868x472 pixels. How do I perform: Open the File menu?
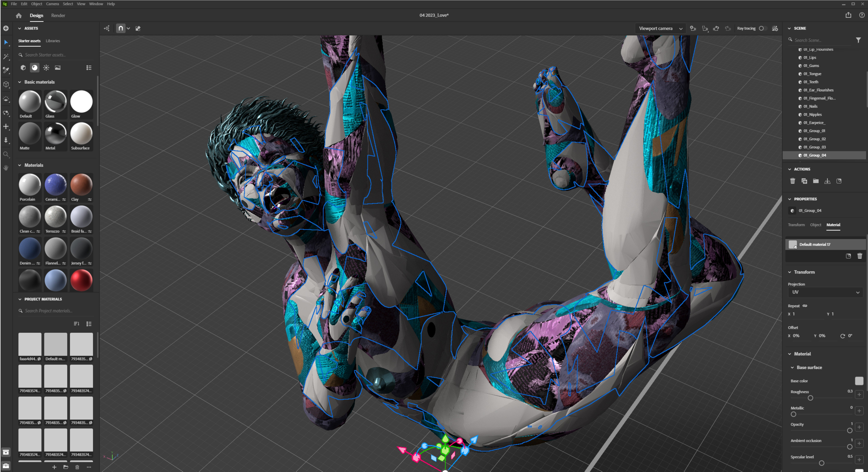(14, 4)
